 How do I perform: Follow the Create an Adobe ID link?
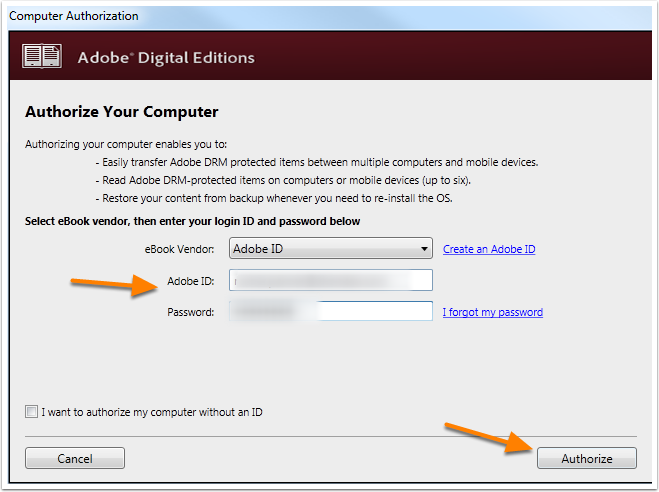click(x=489, y=249)
